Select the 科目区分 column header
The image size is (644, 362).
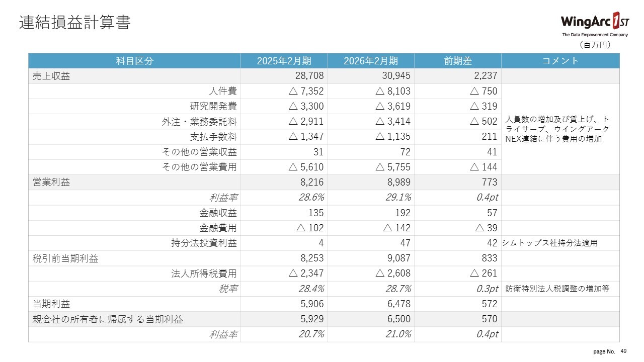134,61
